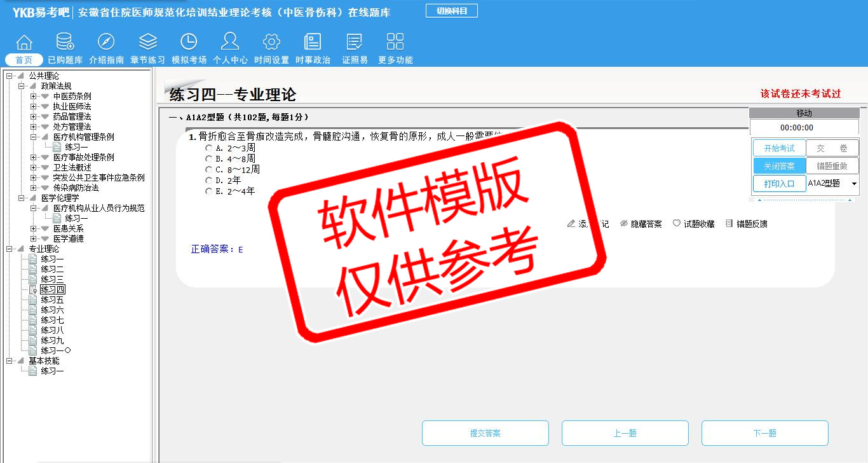The width and height of the screenshot is (868, 463).
Task: Choose answer option C. 8～12周
Action: pos(209,170)
